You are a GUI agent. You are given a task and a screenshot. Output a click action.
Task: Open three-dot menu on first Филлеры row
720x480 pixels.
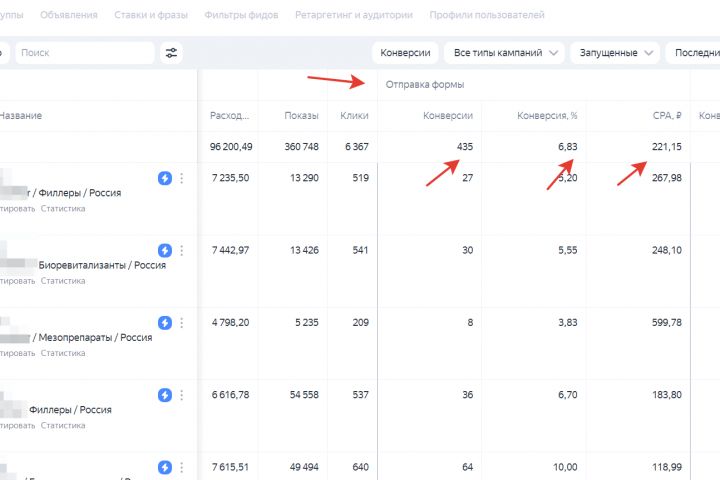pos(181,178)
